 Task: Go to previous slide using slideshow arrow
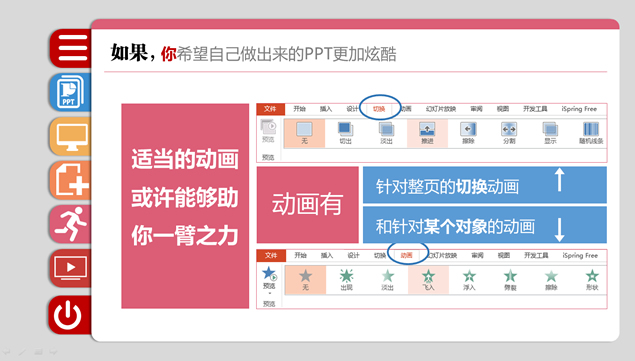pos(6,352)
